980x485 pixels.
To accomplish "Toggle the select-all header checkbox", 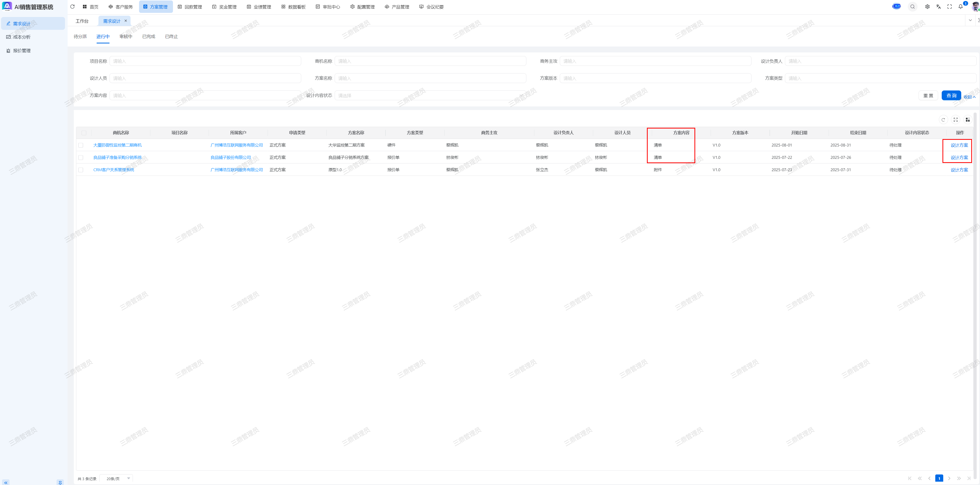I will 84,133.
